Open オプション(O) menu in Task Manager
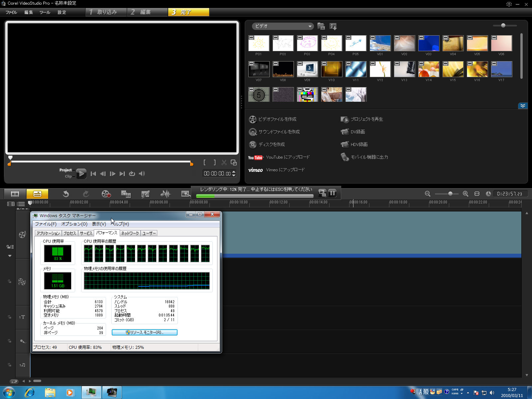532x399 pixels. click(x=74, y=224)
